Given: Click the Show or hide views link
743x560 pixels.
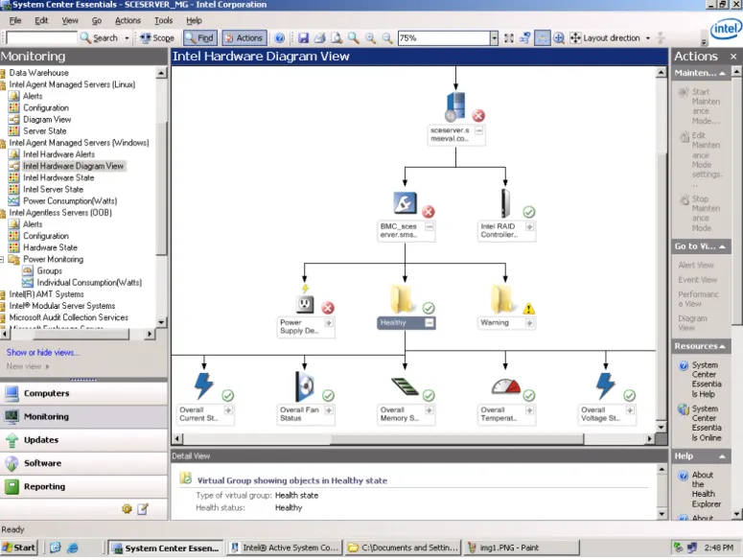Looking at the screenshot, I should point(43,353).
